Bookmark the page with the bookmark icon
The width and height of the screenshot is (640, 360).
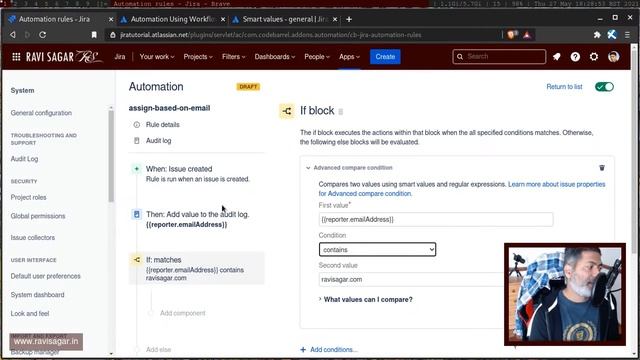tap(94, 35)
